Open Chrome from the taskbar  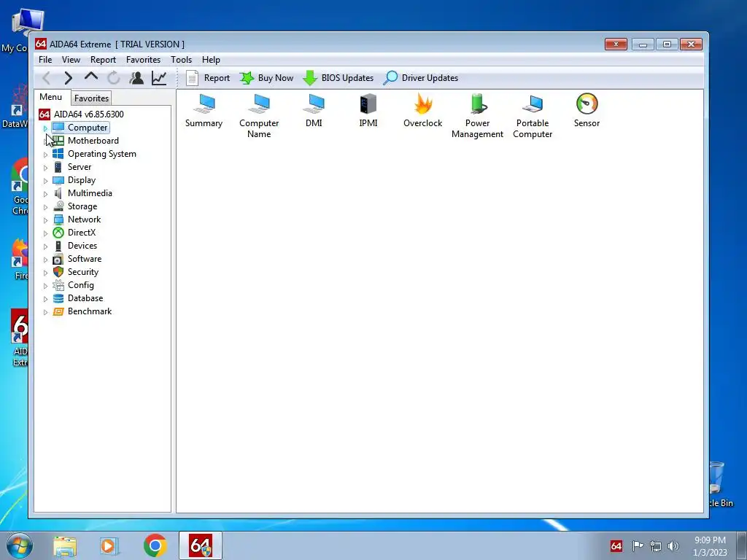pos(155,545)
